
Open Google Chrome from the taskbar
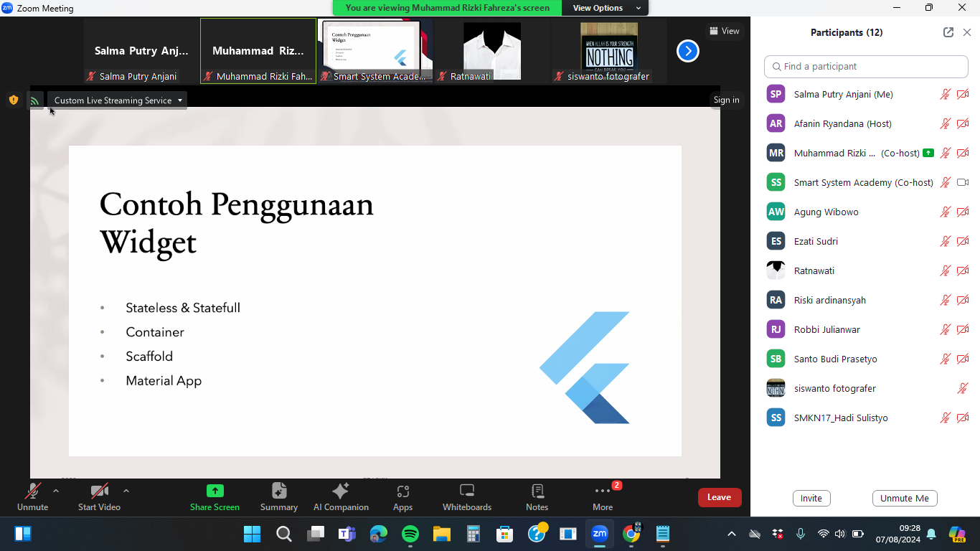(x=631, y=534)
